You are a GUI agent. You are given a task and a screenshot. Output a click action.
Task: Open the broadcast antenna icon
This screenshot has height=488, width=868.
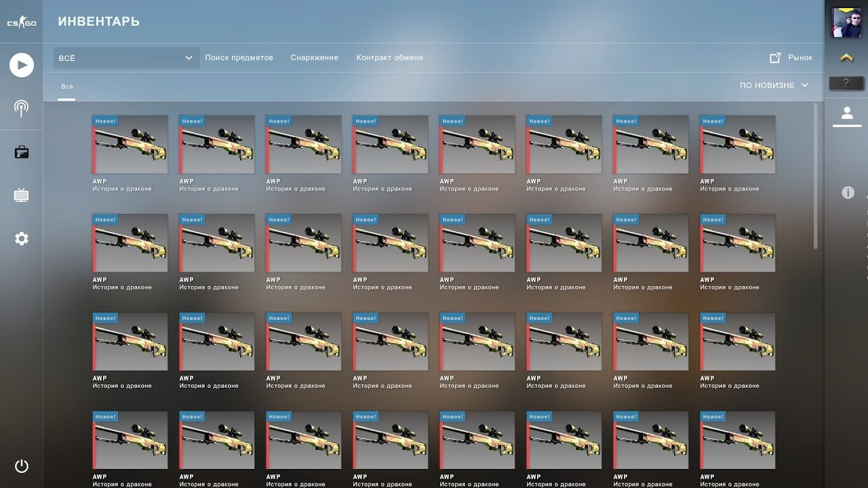[22, 108]
